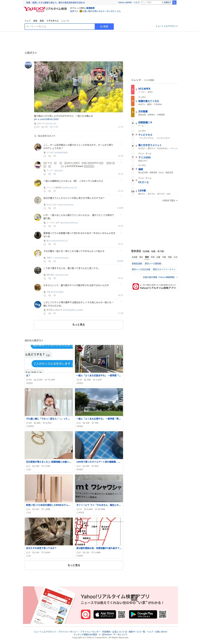The width and height of the screenshot is (201, 644).
Task: Open chevron menu on @22722486d comment
Action: point(121,284)
